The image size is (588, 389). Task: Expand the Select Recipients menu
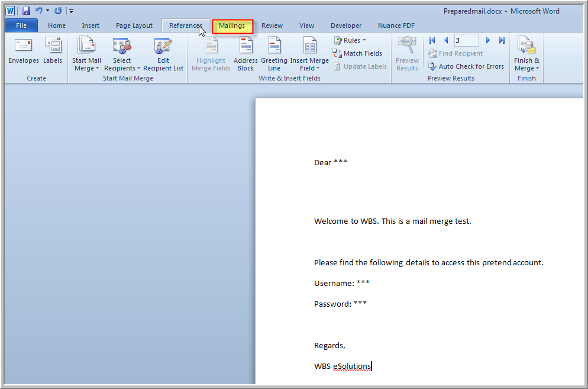coord(122,53)
